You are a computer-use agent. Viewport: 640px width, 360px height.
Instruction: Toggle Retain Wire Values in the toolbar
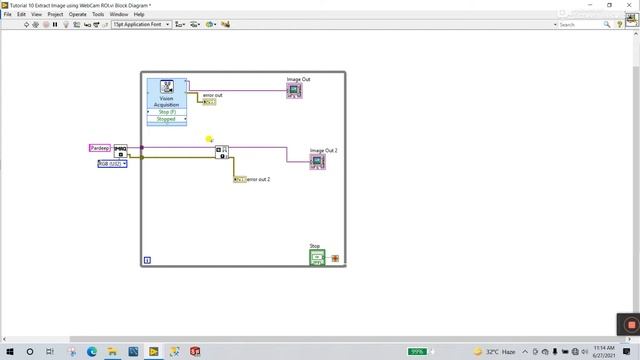click(76, 24)
